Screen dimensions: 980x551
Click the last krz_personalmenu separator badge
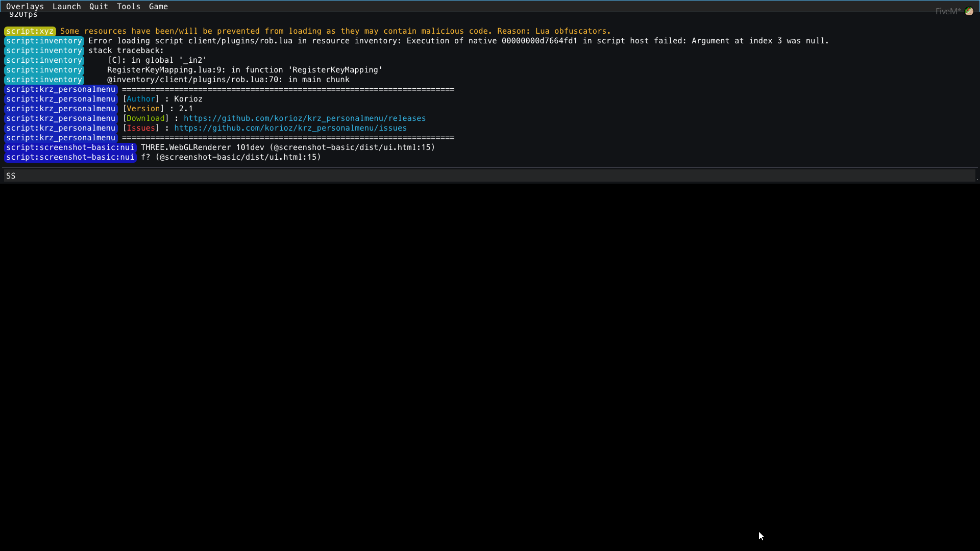point(60,138)
